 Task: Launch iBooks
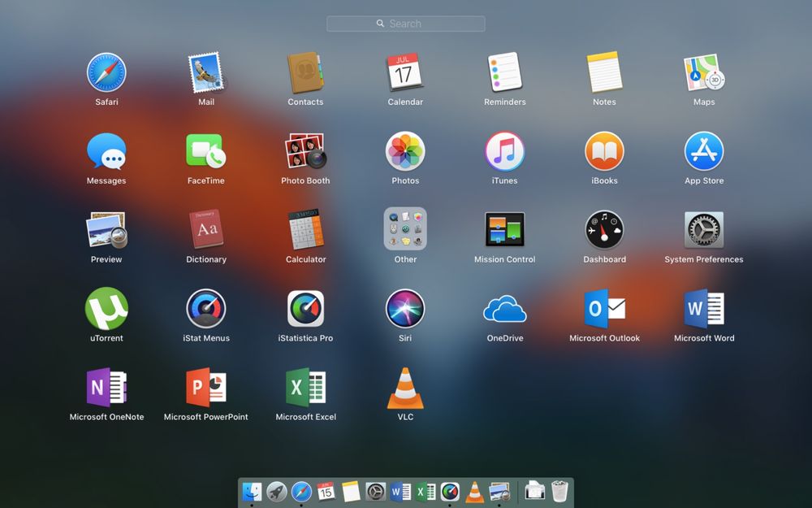point(604,151)
